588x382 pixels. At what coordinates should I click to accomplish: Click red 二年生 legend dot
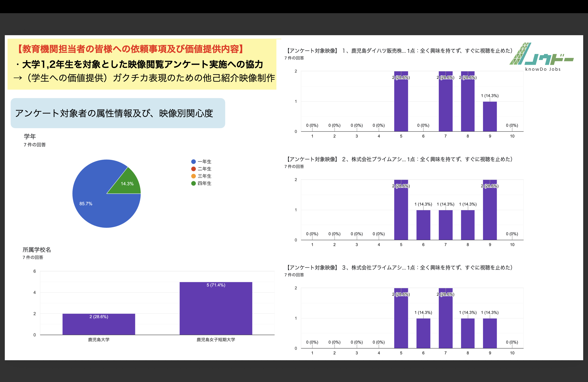pyautogui.click(x=193, y=169)
